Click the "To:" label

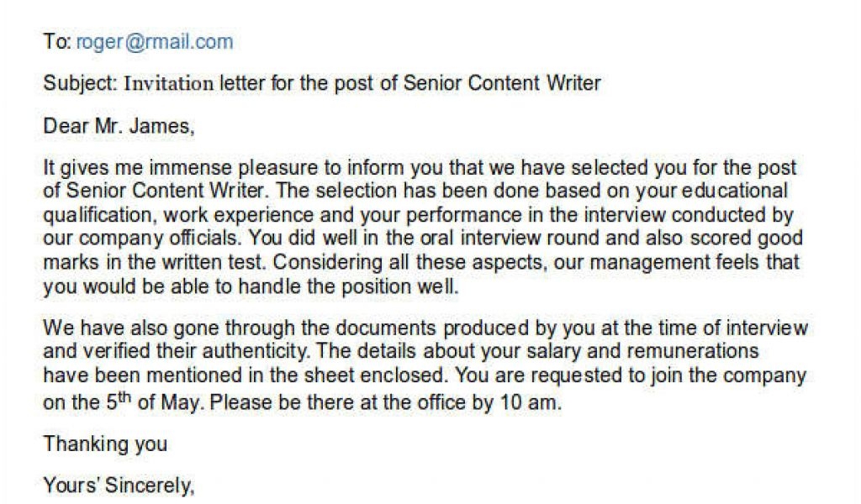click(57, 42)
